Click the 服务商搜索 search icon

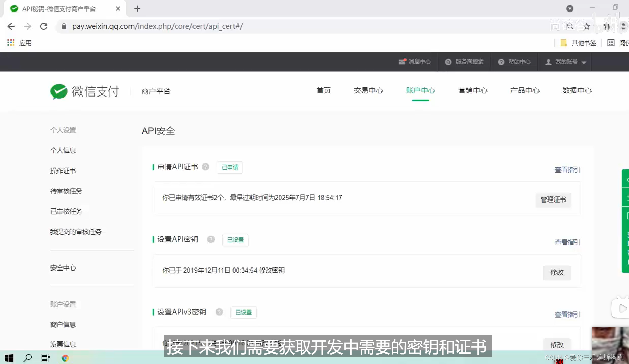448,62
